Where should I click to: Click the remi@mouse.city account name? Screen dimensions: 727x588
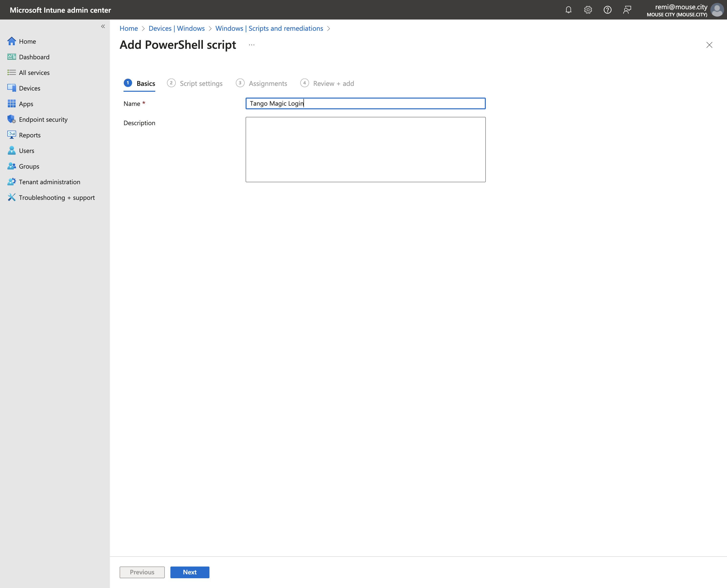pyautogui.click(x=681, y=7)
